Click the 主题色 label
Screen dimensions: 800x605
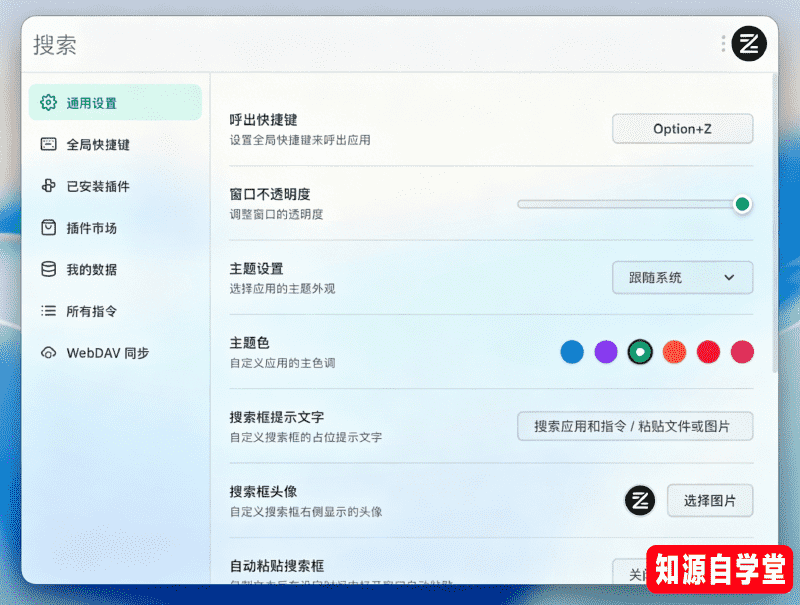pyautogui.click(x=249, y=343)
